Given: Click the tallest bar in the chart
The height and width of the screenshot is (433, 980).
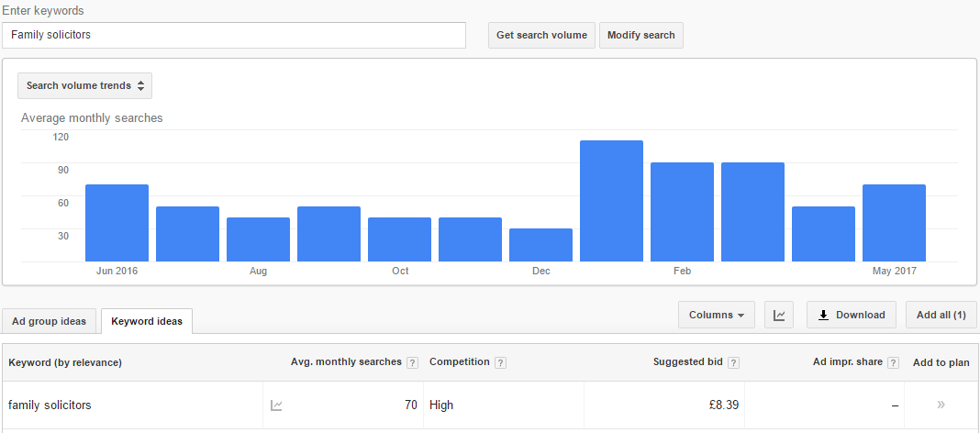Looking at the screenshot, I should tap(611, 201).
